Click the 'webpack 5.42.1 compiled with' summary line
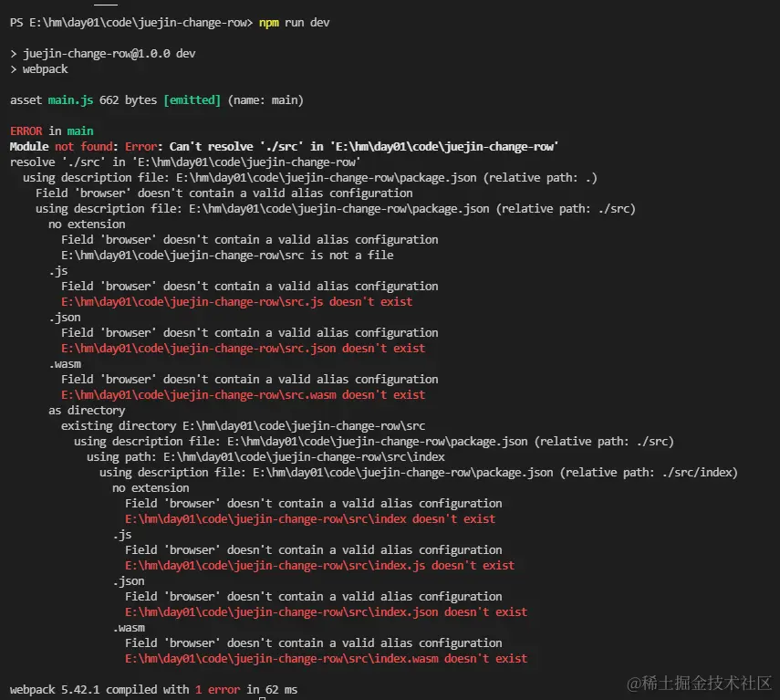 (x=153, y=690)
